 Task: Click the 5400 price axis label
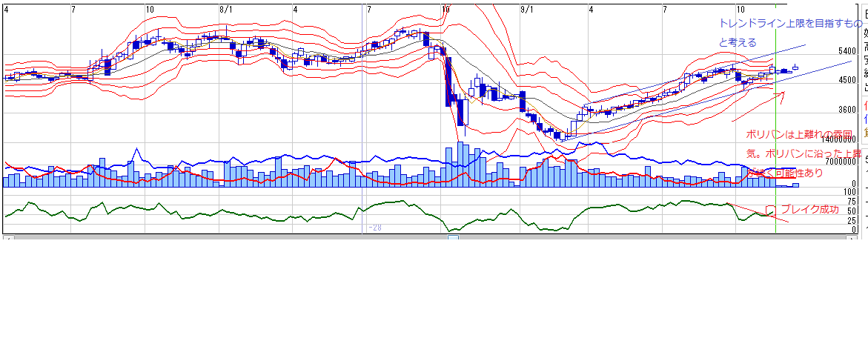pyautogui.click(x=847, y=52)
